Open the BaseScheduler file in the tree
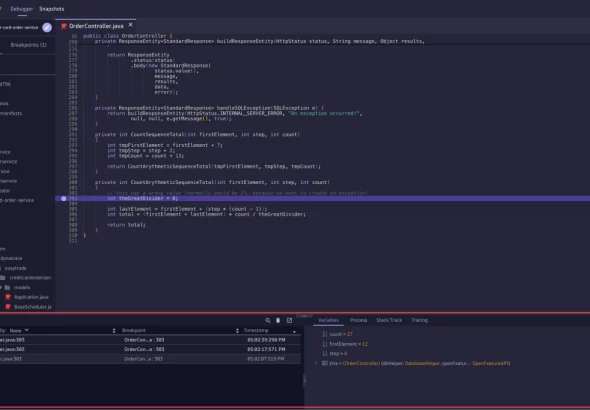590x410 pixels. point(32,307)
